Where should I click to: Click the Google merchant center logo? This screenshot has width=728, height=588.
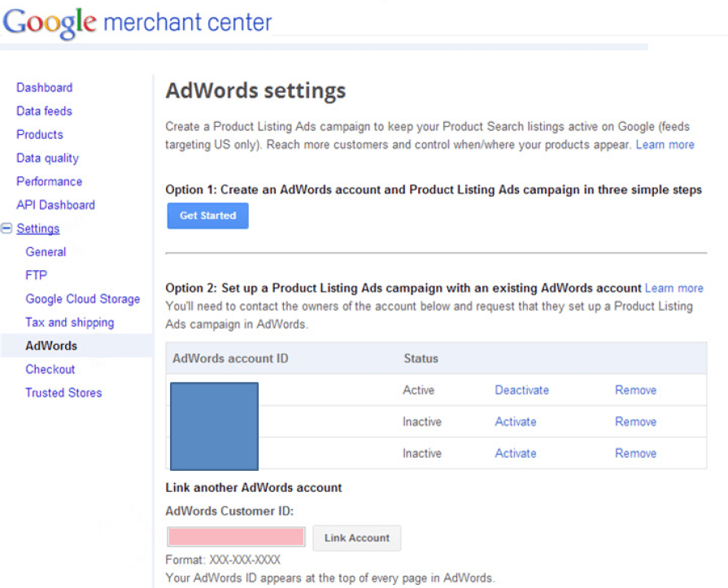(x=137, y=22)
